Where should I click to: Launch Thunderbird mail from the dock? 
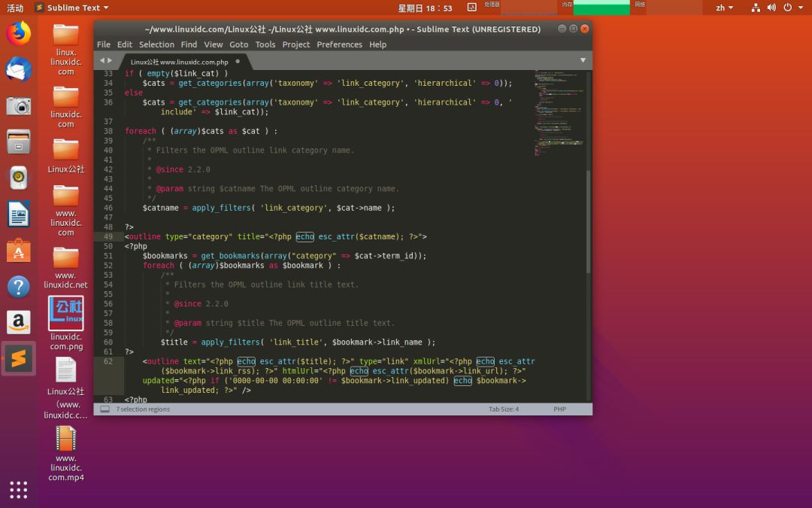pos(19,69)
